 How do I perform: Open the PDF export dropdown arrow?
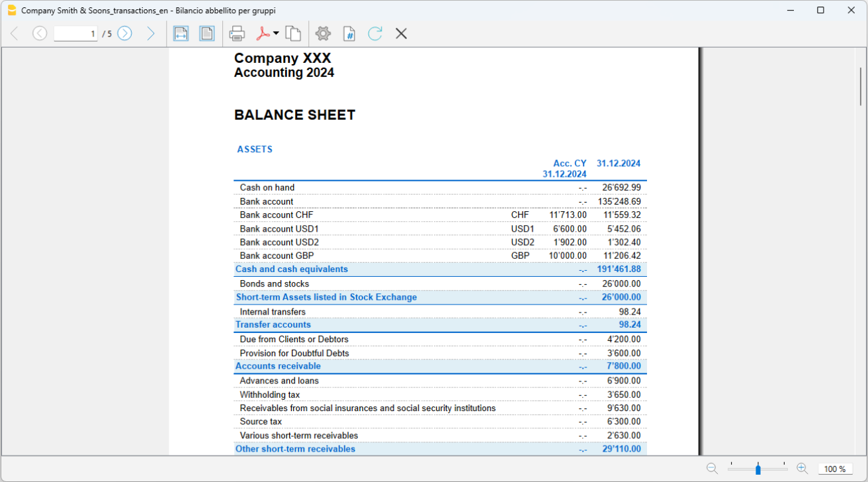tap(275, 33)
